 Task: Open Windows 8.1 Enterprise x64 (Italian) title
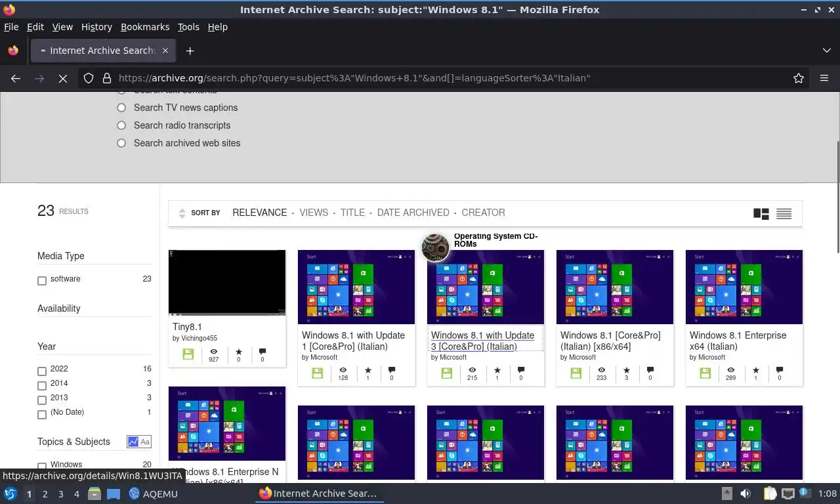pos(738,341)
